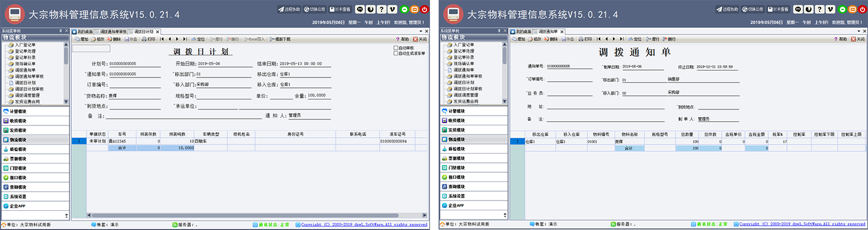
Task: Open 质检模块 in left window sidebar
Action: pos(35,149)
